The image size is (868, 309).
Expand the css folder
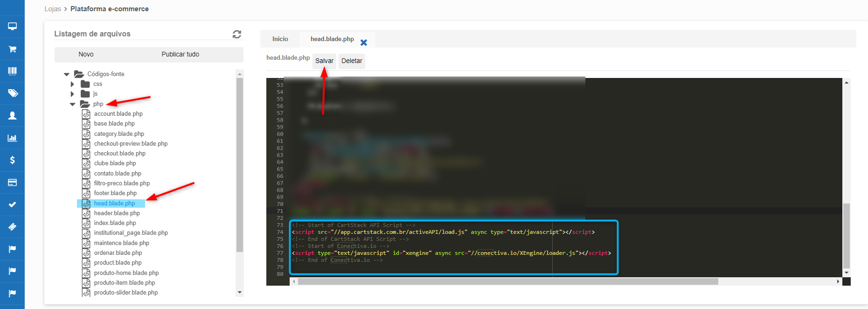pyautogui.click(x=72, y=84)
